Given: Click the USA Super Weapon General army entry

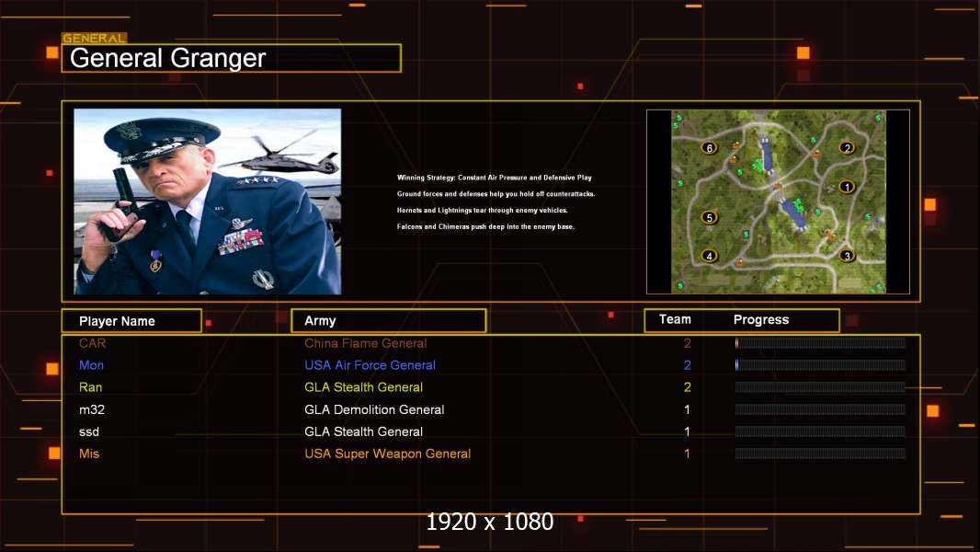Looking at the screenshot, I should tap(388, 454).
